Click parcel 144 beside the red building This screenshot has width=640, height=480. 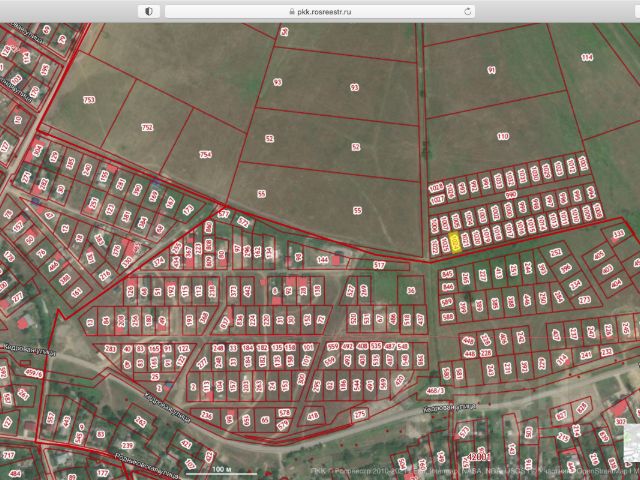(x=322, y=259)
